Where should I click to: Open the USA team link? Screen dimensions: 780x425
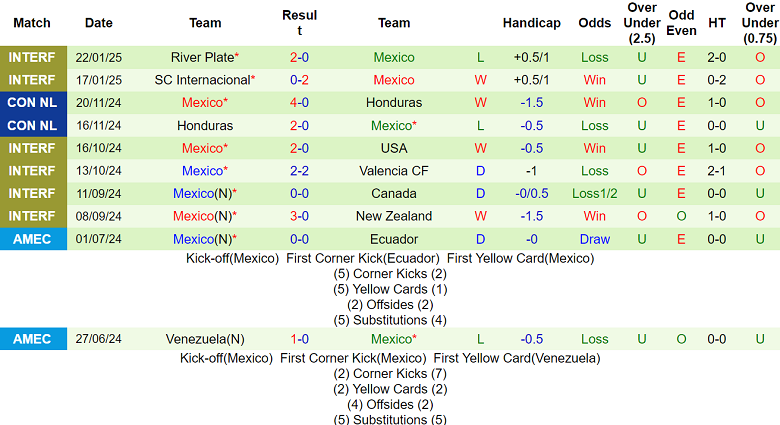pos(393,148)
